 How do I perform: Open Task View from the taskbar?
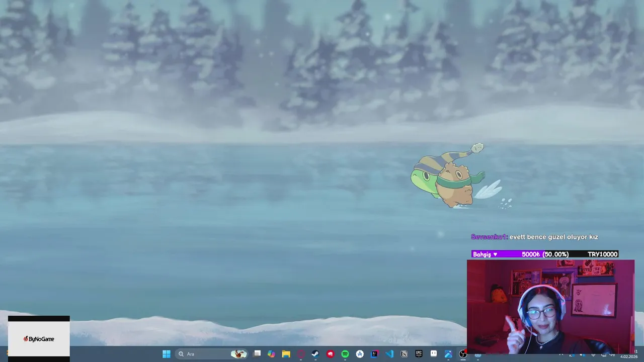pyautogui.click(x=257, y=354)
